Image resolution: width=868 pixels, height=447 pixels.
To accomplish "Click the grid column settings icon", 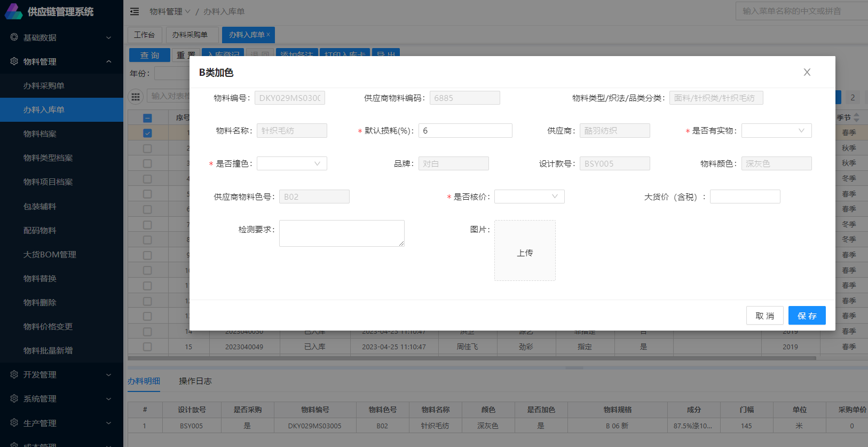I will click(136, 97).
